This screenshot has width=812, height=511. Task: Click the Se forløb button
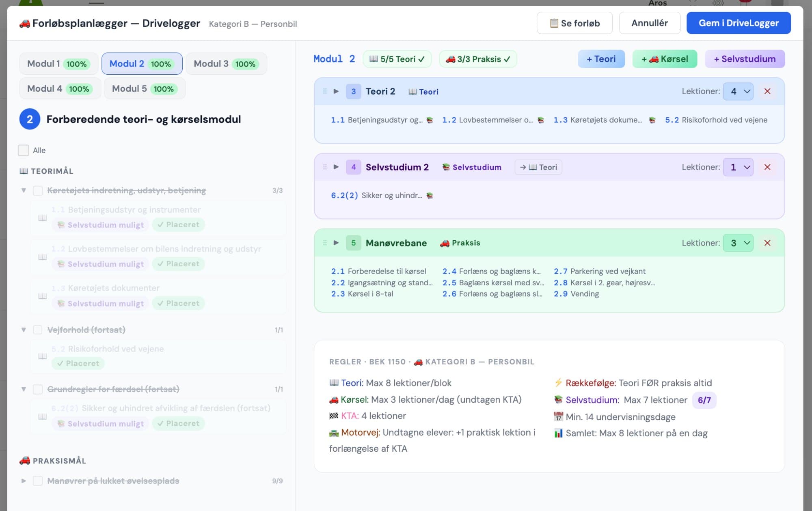point(574,23)
